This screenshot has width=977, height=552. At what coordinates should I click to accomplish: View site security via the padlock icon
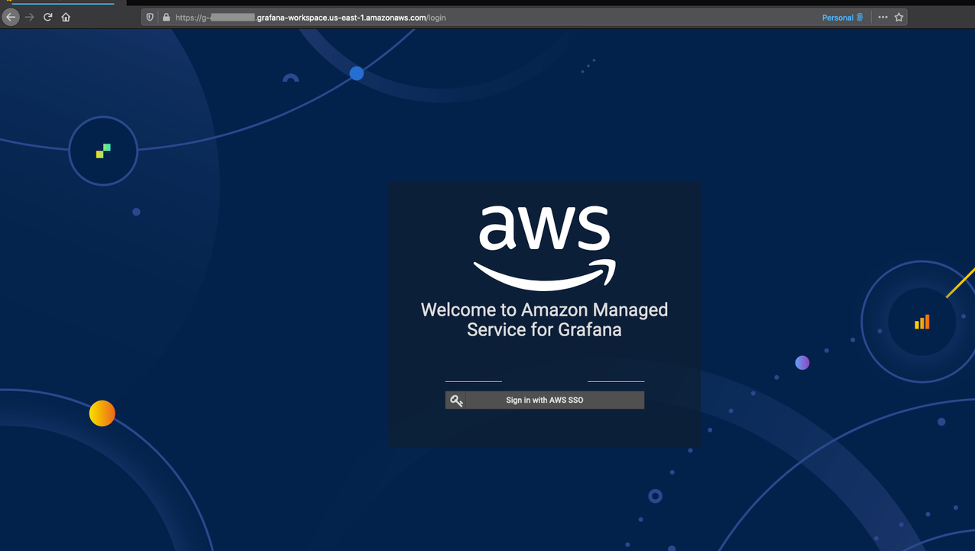pos(166,17)
